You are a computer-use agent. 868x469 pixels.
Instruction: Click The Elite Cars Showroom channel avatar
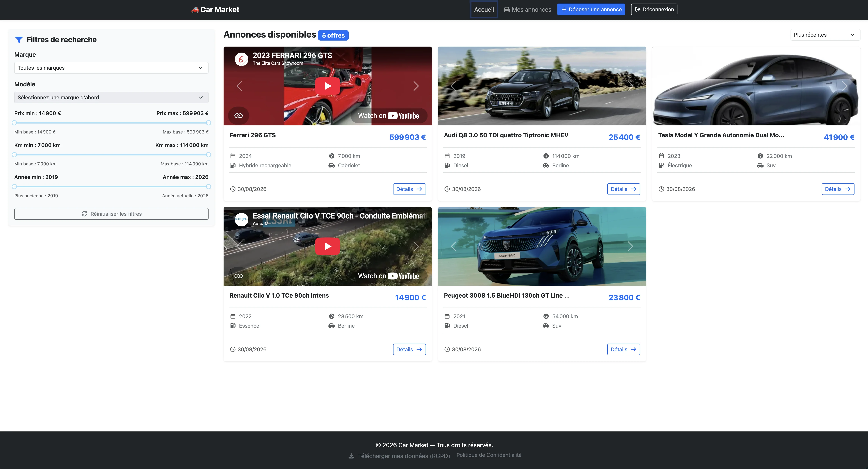coord(241,59)
